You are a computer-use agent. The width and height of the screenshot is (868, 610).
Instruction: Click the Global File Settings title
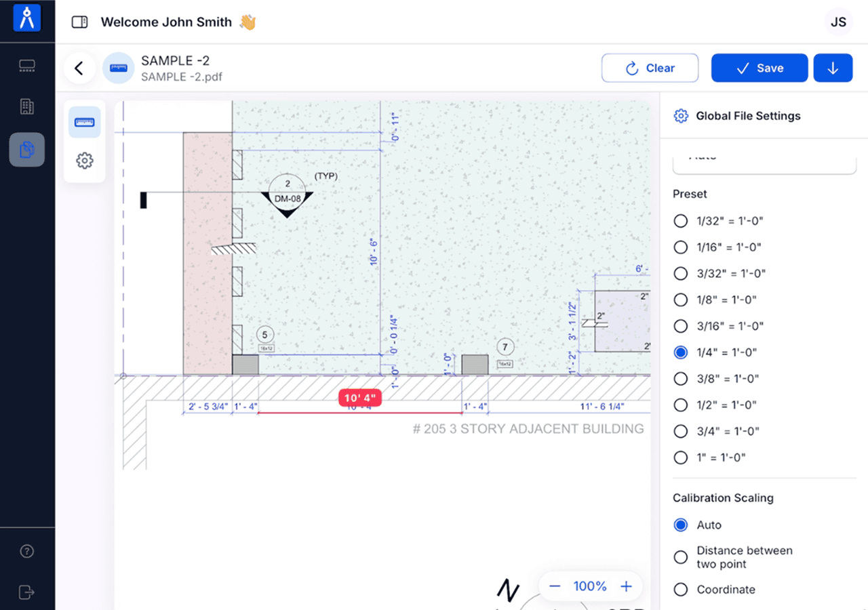[x=748, y=116]
